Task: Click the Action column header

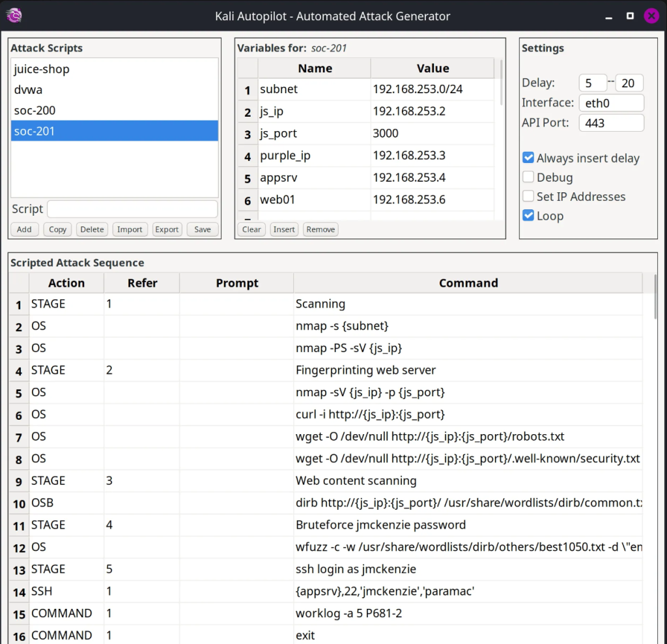Action: coord(66,283)
